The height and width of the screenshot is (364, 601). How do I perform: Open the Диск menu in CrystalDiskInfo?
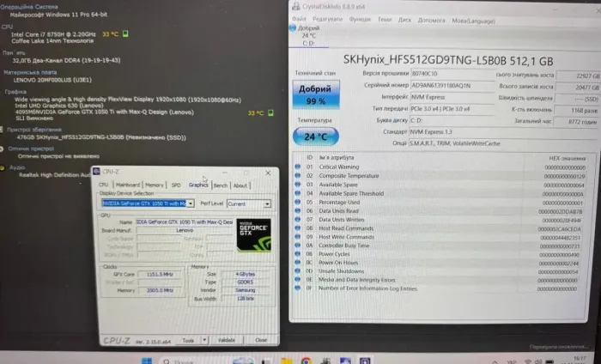404,21
